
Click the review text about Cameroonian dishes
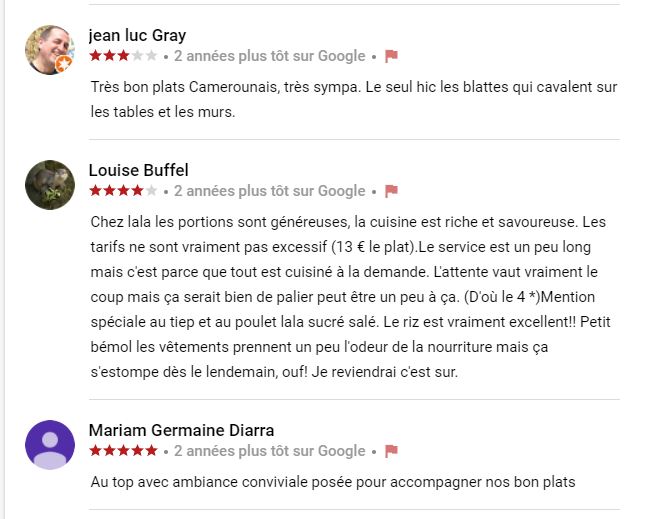353,99
